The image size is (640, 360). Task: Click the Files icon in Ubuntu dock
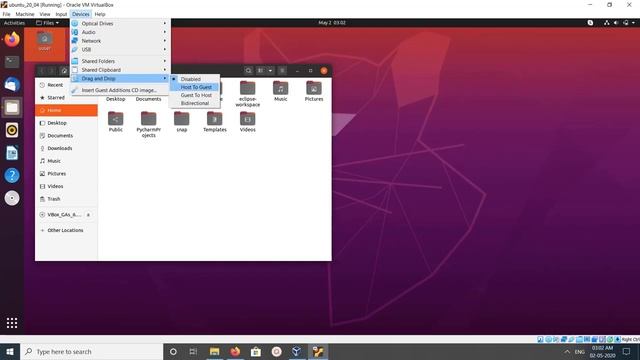[12, 108]
